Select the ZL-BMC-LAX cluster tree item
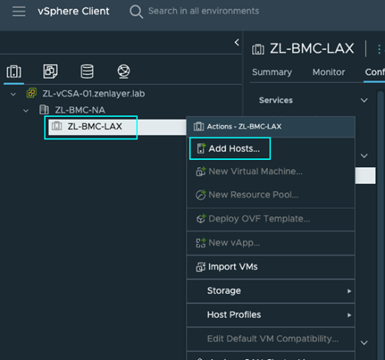385x360 pixels. point(91,127)
